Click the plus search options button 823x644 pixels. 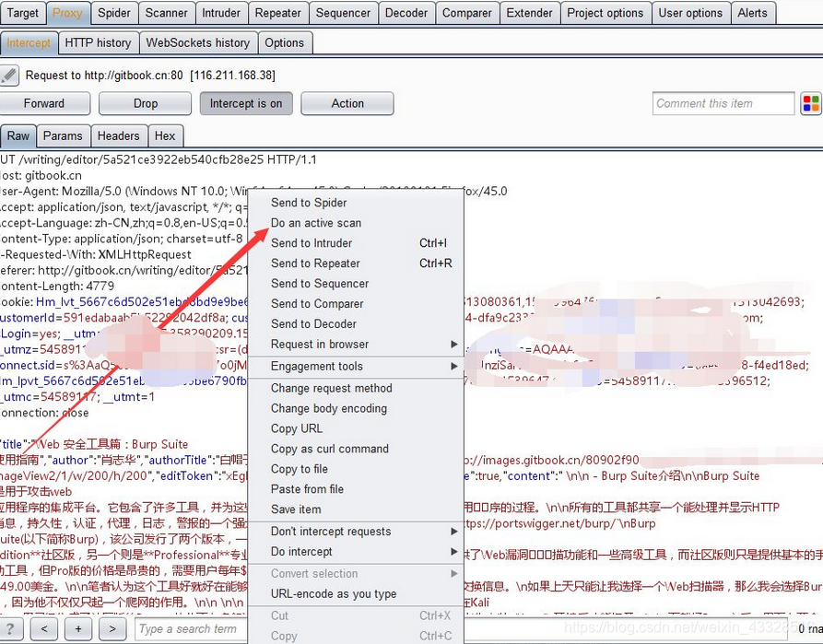tap(78, 628)
